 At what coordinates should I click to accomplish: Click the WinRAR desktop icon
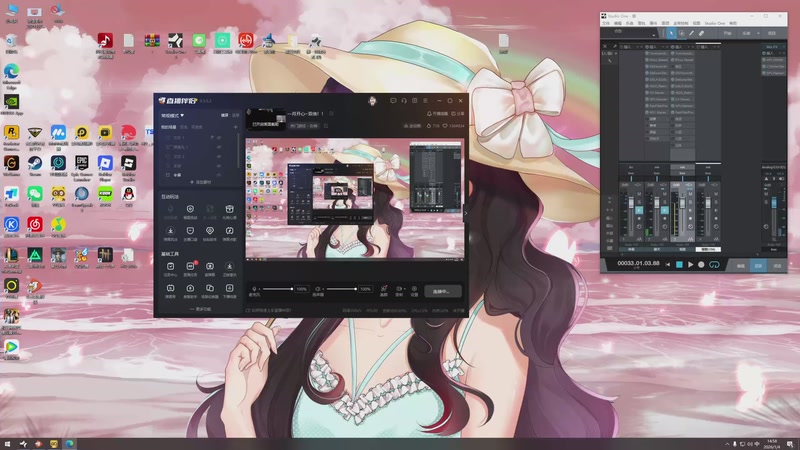tap(152, 42)
